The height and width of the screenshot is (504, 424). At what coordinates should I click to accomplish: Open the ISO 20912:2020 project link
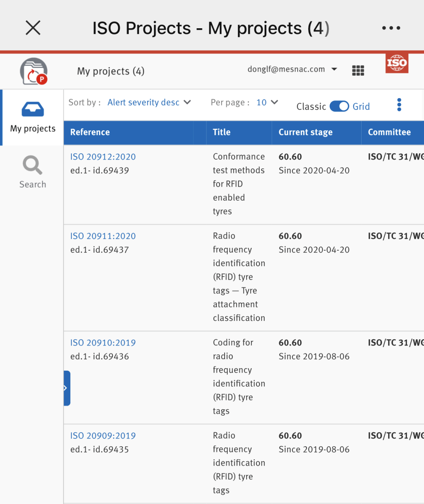point(103,157)
